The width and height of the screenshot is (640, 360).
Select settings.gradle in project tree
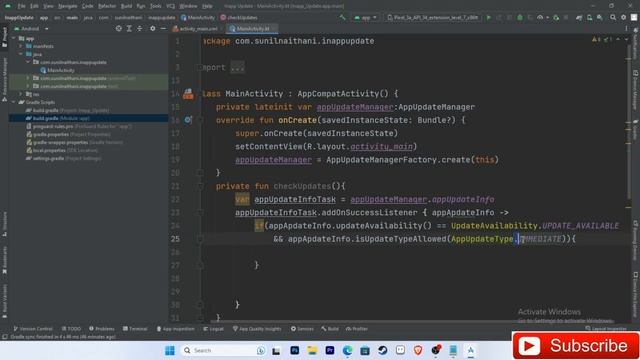point(63,158)
